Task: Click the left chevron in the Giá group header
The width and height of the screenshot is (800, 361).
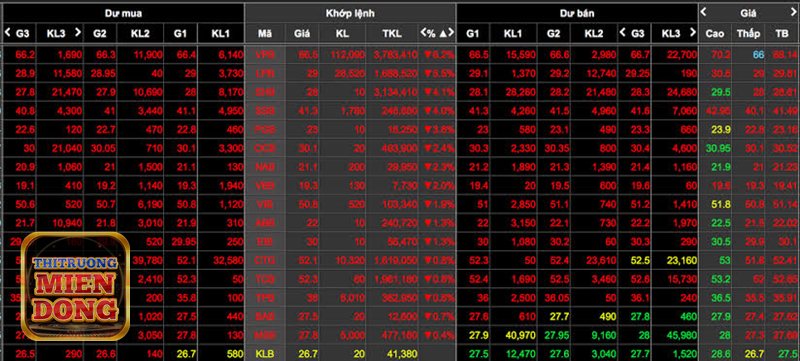Action: click(704, 11)
